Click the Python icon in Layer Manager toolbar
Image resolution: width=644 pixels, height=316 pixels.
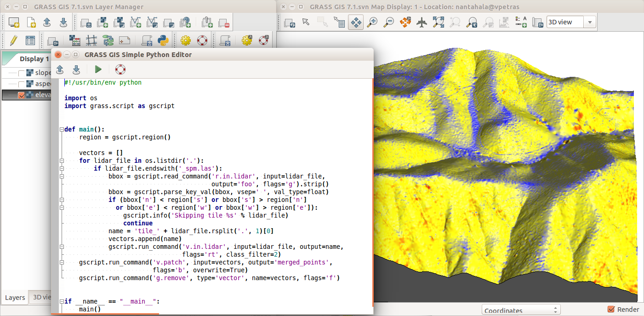point(162,40)
